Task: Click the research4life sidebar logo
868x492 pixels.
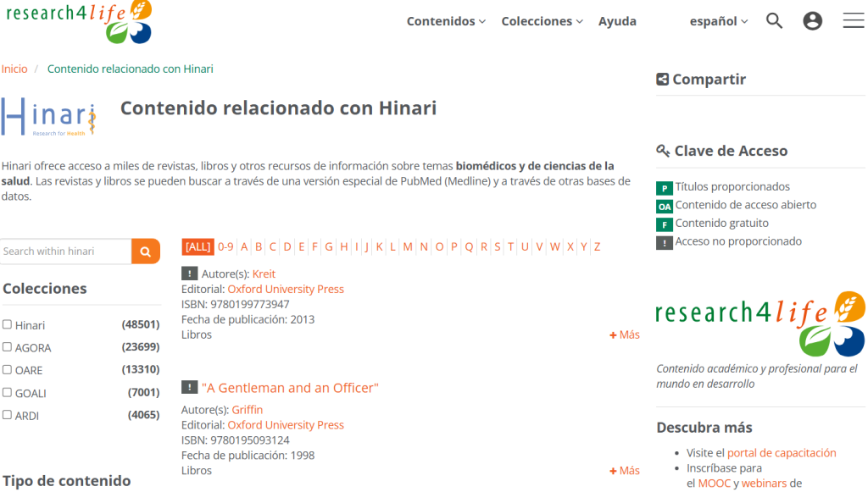Action: [x=760, y=324]
